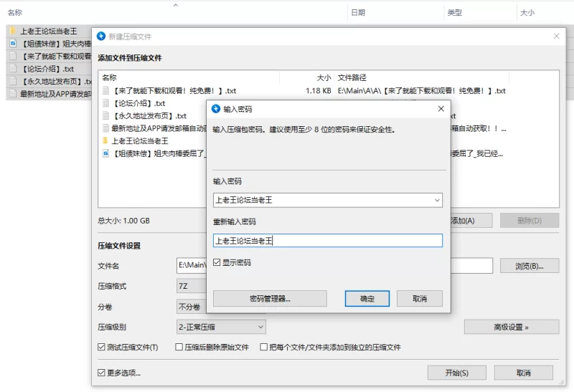Viewport: 574px width, 392px height.
Task: Toggle 测试压缩文件(T) checkbox
Action: pyautogui.click(x=101, y=347)
